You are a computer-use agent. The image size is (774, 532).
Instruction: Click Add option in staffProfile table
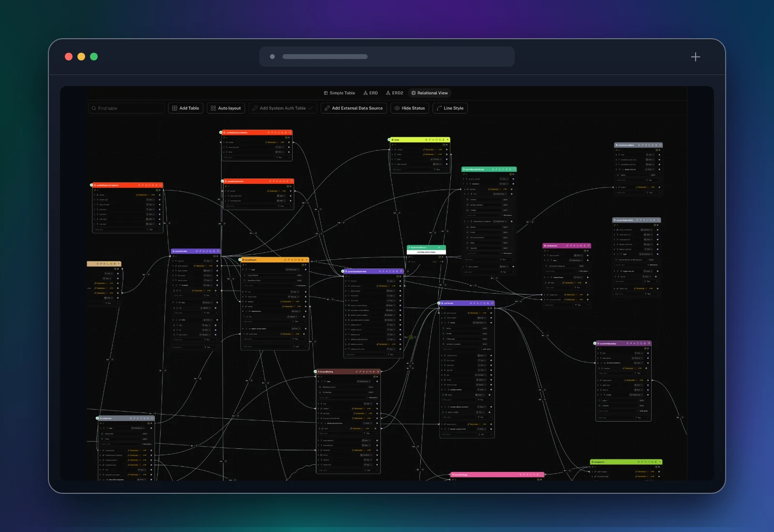(x=486, y=349)
